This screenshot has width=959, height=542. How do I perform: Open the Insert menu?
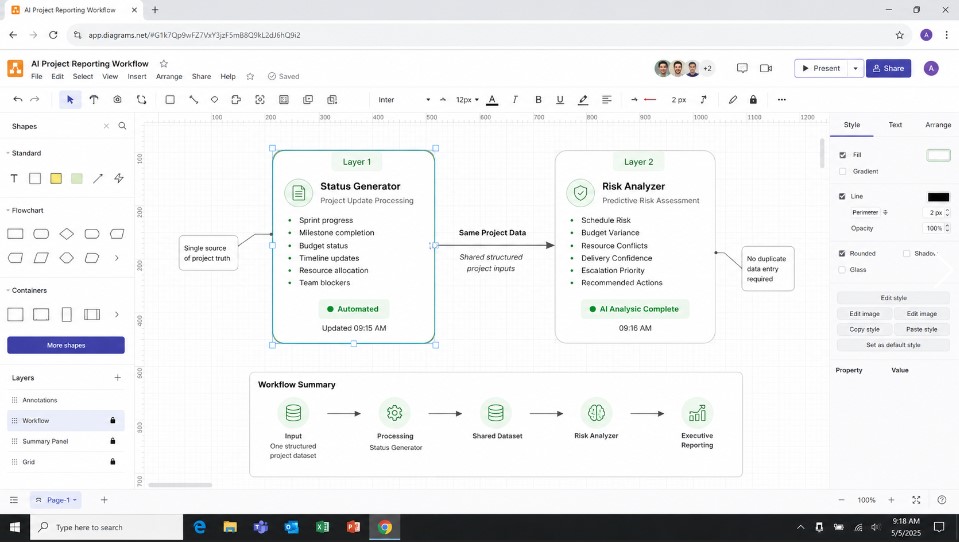coord(137,76)
